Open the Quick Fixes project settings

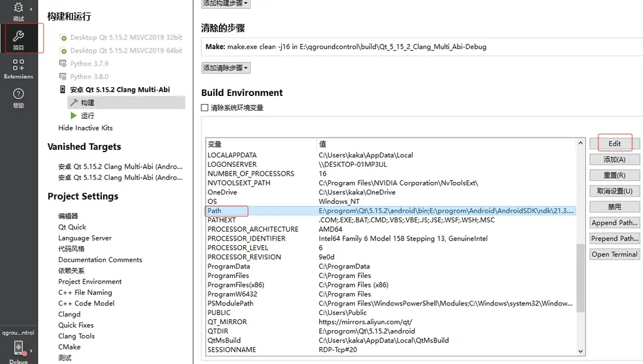pyautogui.click(x=76, y=325)
